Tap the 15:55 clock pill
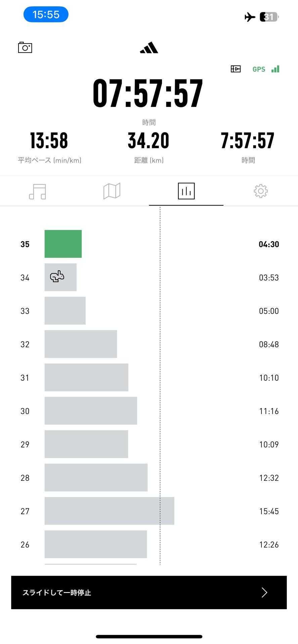Viewport: 298px width, 644px height. [46, 15]
